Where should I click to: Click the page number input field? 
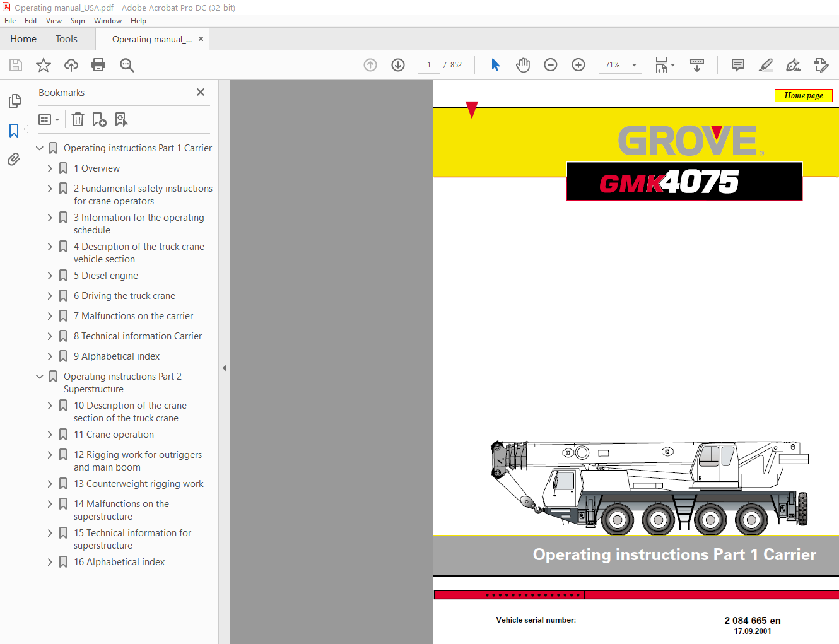click(x=429, y=65)
